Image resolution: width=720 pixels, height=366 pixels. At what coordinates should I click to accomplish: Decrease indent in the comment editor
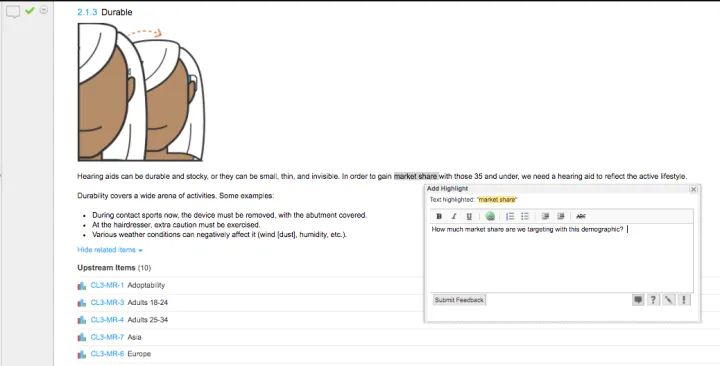[x=546, y=216]
